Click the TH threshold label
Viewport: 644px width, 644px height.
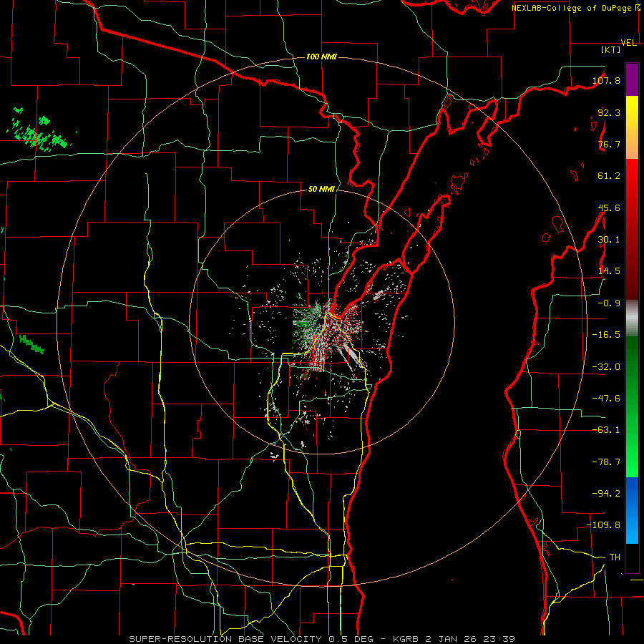(x=615, y=557)
